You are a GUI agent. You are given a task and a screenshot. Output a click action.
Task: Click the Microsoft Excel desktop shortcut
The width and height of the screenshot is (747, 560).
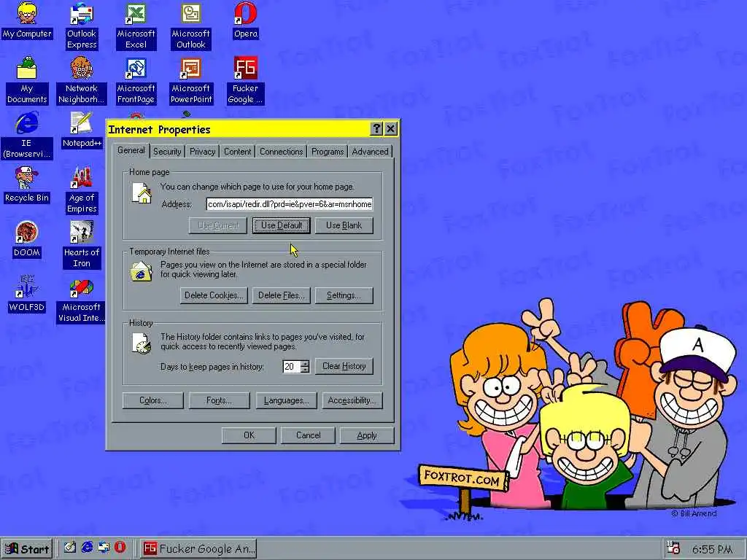pyautogui.click(x=136, y=27)
